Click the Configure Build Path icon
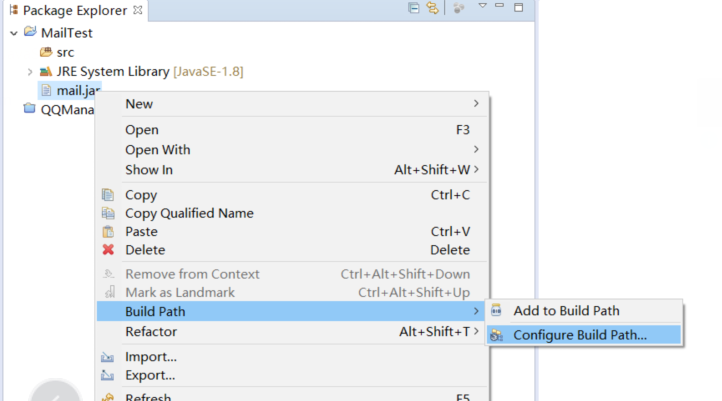 point(496,335)
